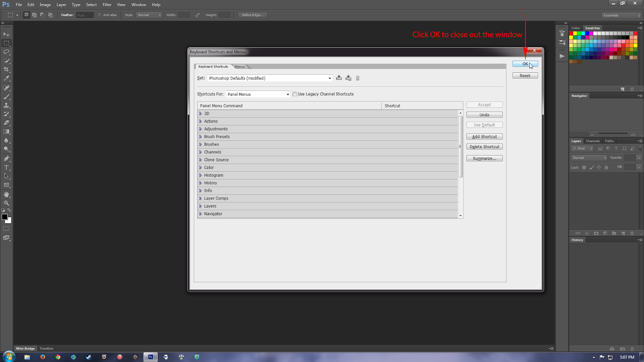Select the Path Selection tool
The image size is (644, 362).
point(6,176)
